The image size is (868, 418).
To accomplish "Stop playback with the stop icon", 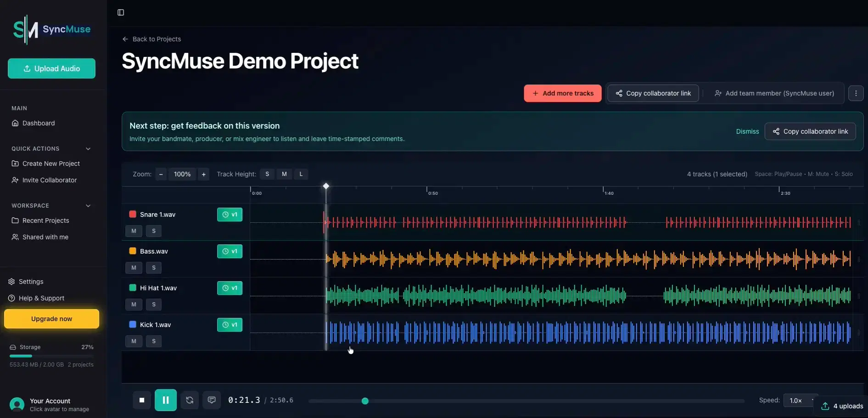I will 141,400.
